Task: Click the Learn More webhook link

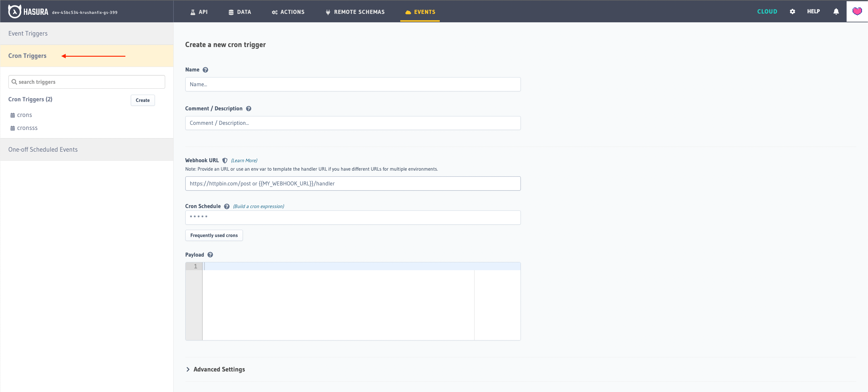Action: tap(244, 160)
